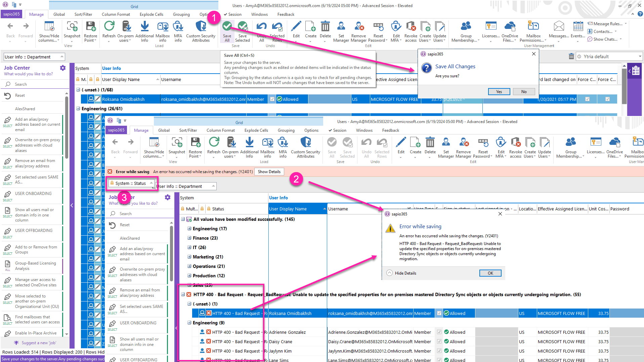
Task: Toggle the Force C checkbox on Roksana's row
Action: [x=587, y=99]
